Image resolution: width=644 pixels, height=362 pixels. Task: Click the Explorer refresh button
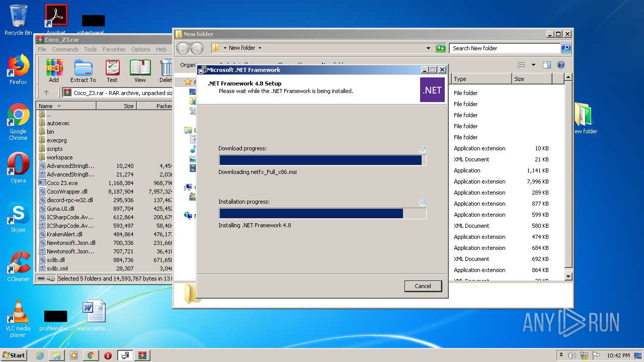(x=441, y=48)
